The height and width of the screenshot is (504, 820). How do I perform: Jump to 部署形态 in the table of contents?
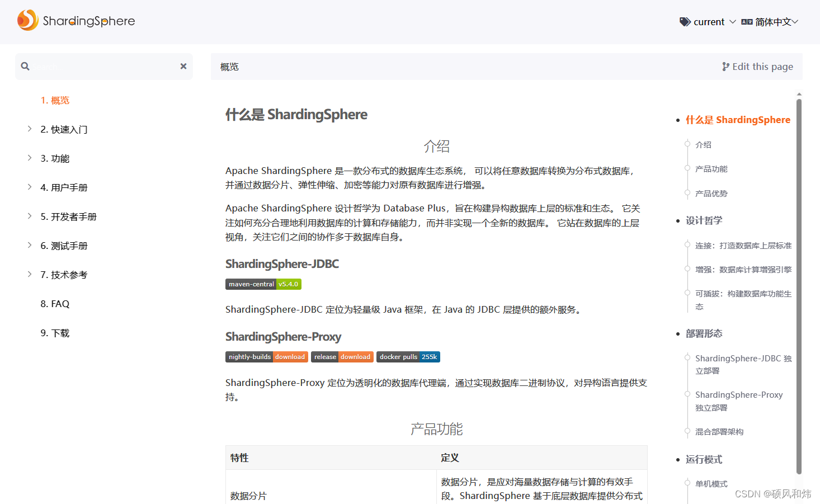[x=704, y=333]
